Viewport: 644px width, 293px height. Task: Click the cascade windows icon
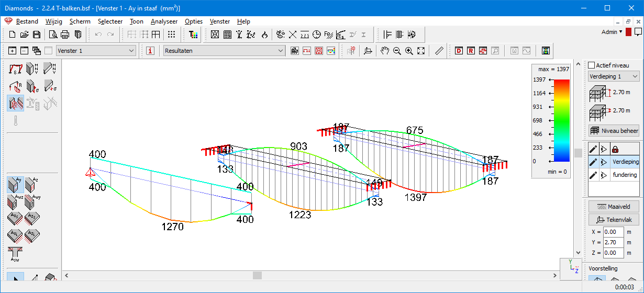[37, 51]
